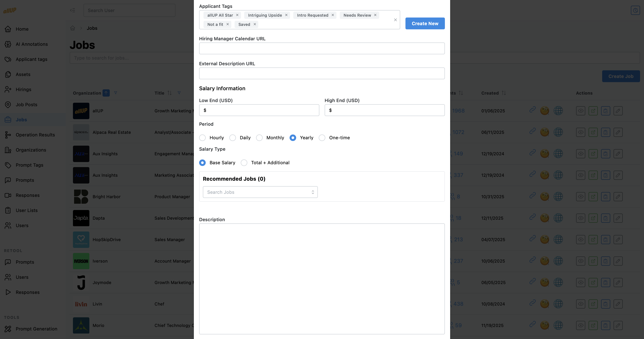Open Organizations in the sidebar
644x339 pixels.
point(31,150)
